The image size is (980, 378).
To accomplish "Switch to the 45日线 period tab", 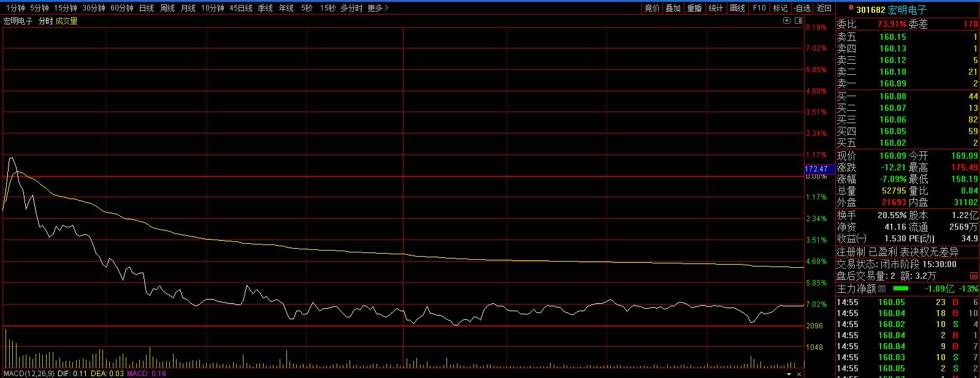I will tap(241, 8).
